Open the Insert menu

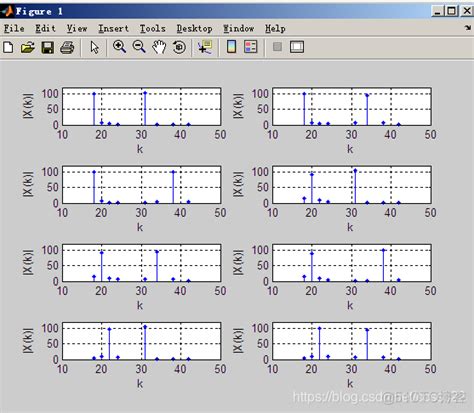click(x=113, y=29)
